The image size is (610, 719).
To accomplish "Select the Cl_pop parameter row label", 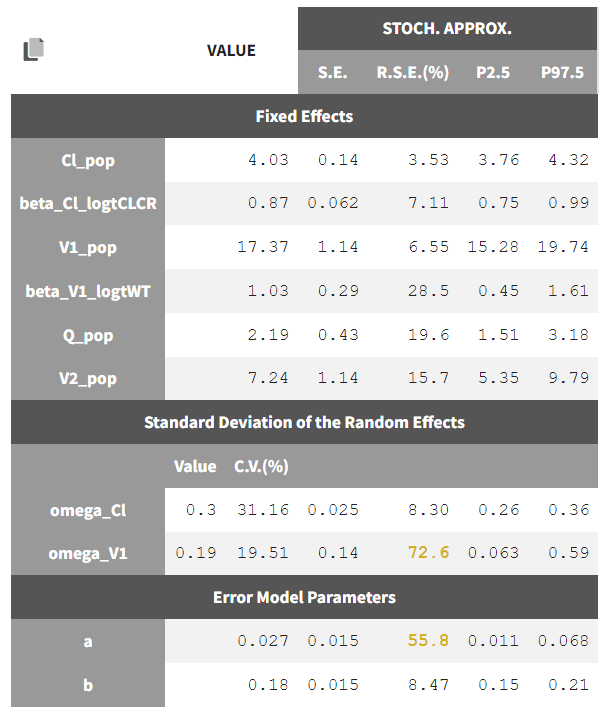I will [88, 160].
